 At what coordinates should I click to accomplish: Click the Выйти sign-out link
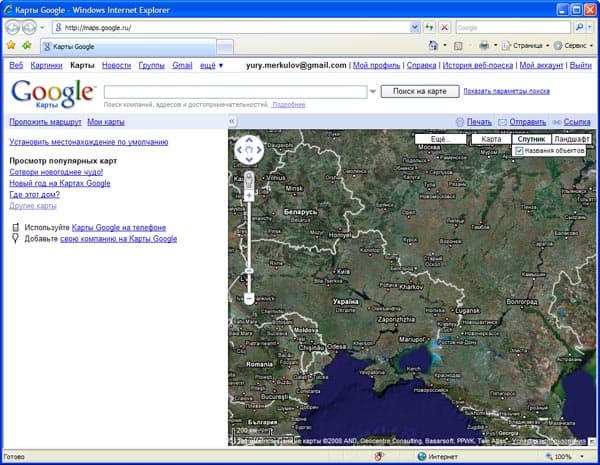580,65
